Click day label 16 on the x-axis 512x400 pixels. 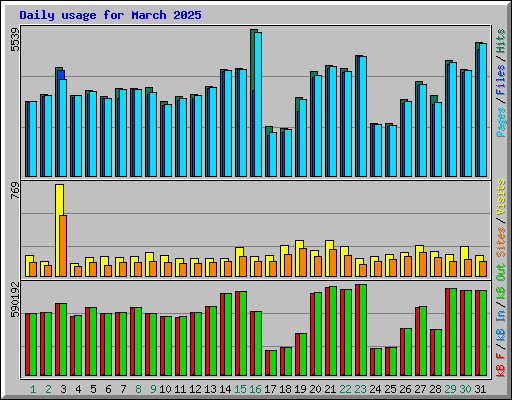255,389
